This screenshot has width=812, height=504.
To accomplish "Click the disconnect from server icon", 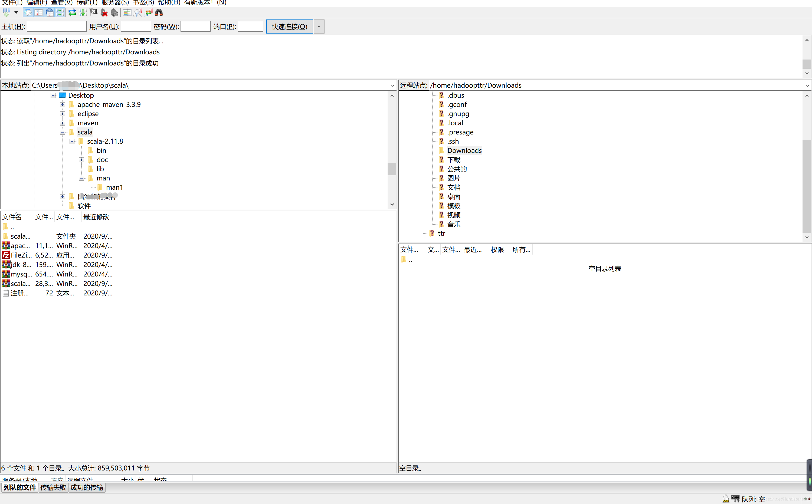I will tap(104, 13).
